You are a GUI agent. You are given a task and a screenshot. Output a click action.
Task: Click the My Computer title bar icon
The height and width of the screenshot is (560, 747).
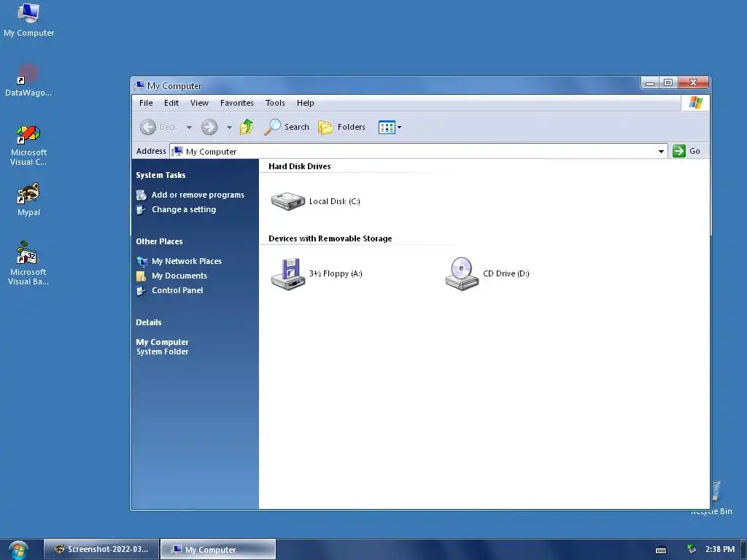139,86
